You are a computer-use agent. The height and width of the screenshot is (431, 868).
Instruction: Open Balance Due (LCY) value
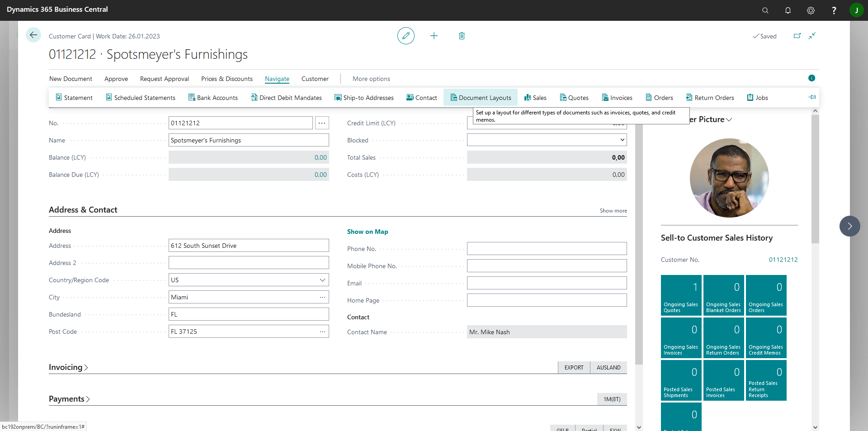click(x=321, y=175)
